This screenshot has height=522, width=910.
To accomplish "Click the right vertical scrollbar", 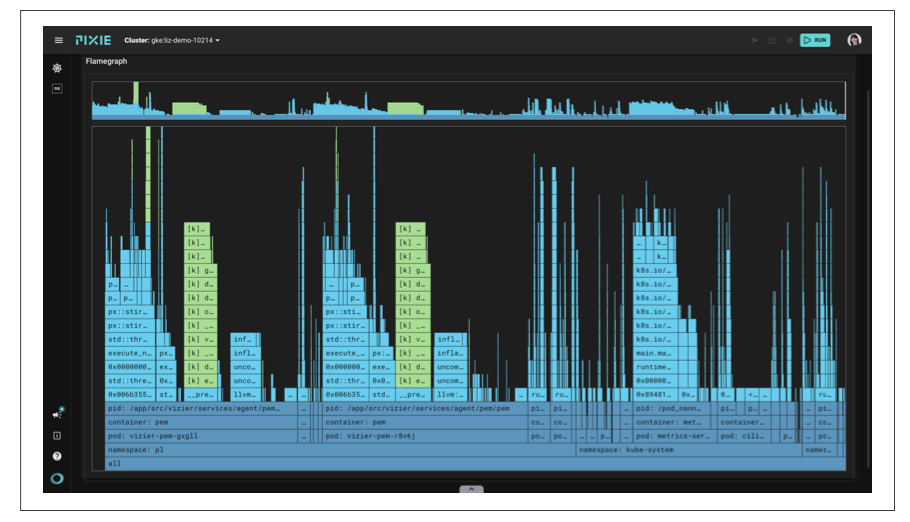I will point(868,279).
